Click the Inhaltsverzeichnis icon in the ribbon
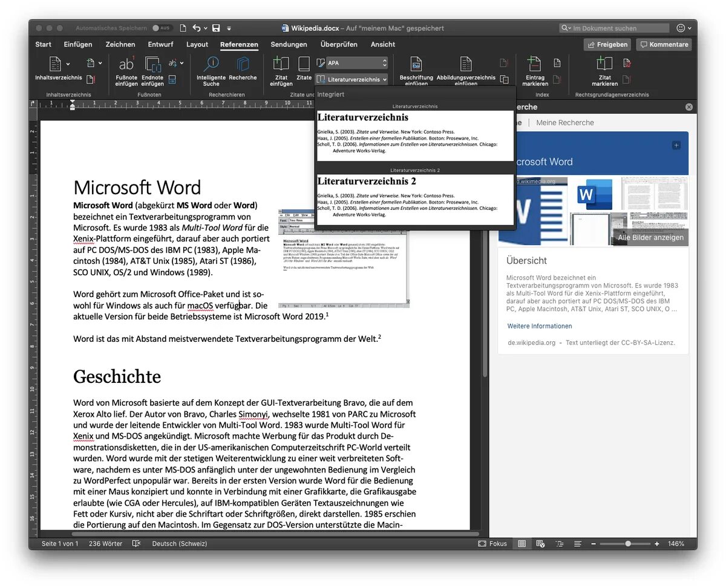726x588 pixels. tap(55, 64)
